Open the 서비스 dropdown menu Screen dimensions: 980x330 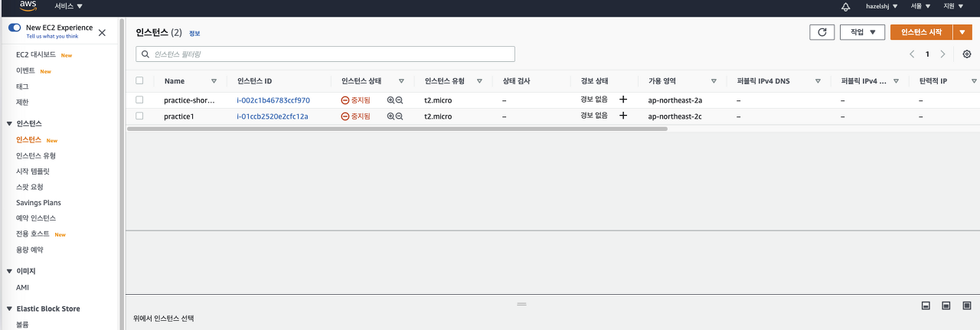click(69, 6)
